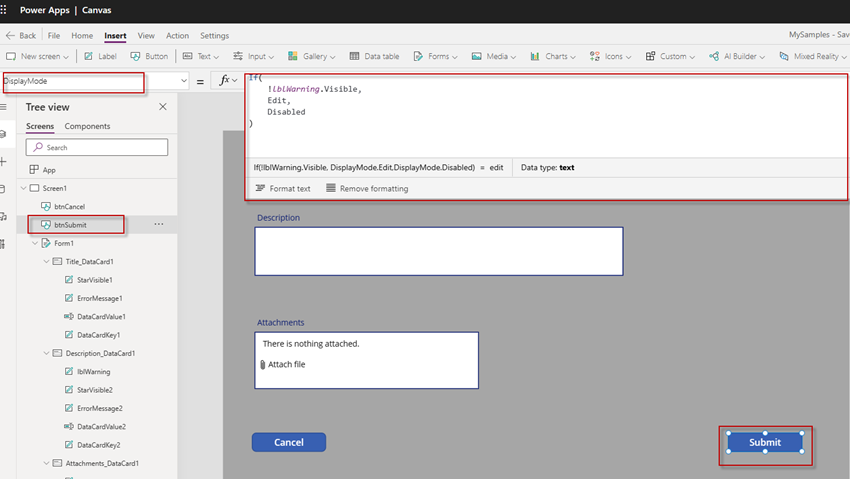850x479 pixels.
Task: Select App in the tree view
Action: (49, 170)
